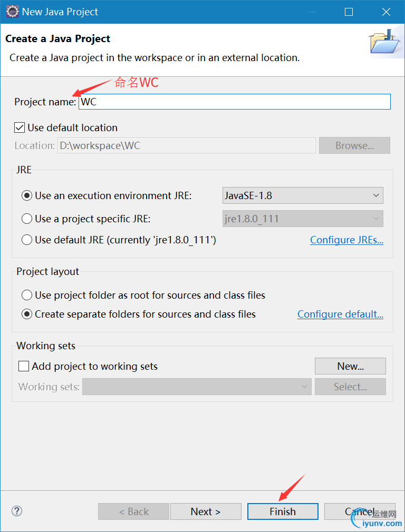Maximize the New Java Project dialog
405x532 pixels.
pyautogui.click(x=349, y=12)
